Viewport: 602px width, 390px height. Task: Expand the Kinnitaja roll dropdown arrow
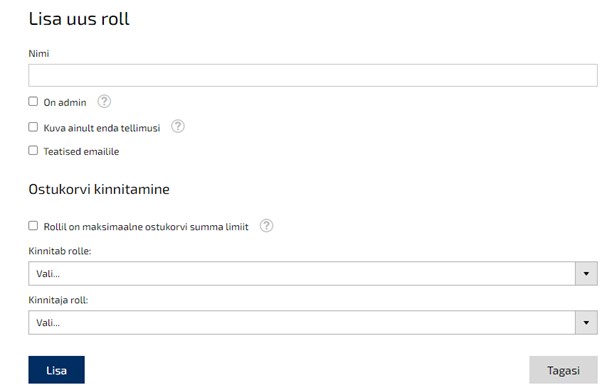point(586,322)
